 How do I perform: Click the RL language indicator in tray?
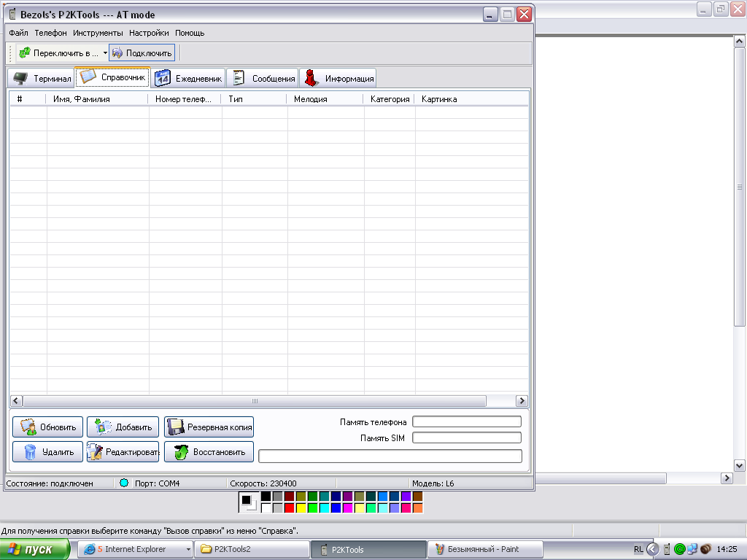[638, 550]
